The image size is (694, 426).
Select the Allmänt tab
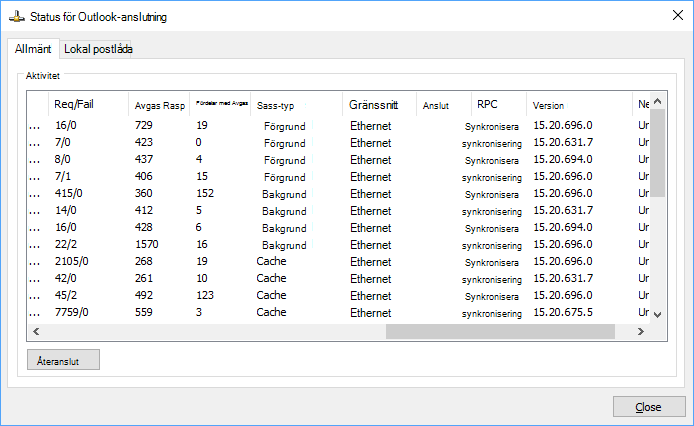[x=33, y=49]
